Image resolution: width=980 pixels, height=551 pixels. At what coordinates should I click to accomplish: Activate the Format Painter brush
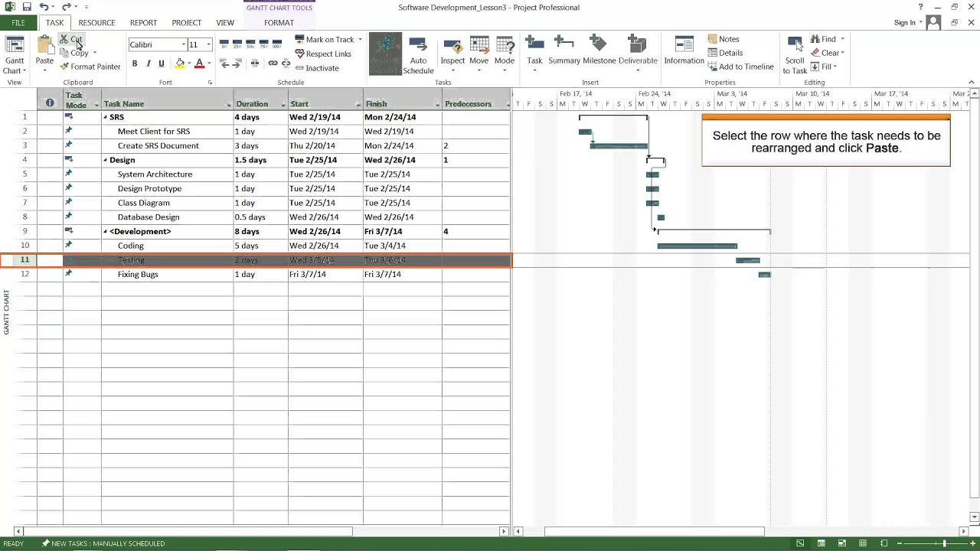tap(90, 67)
